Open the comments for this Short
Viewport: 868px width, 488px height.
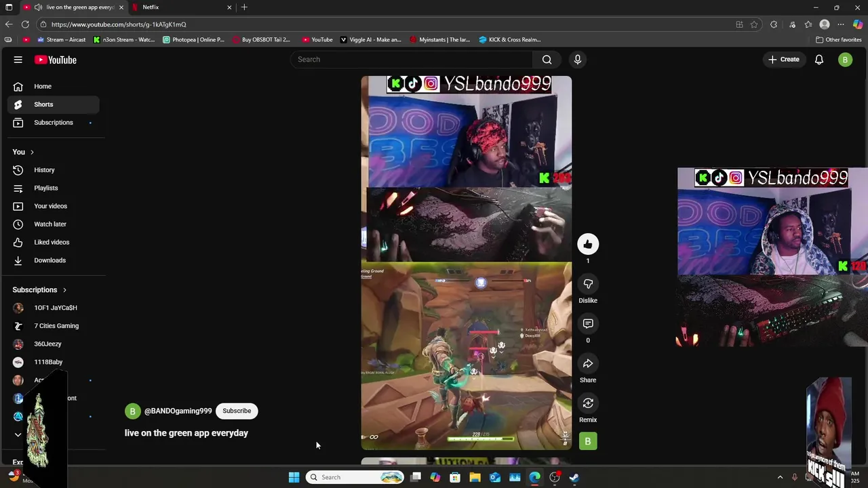pyautogui.click(x=588, y=324)
